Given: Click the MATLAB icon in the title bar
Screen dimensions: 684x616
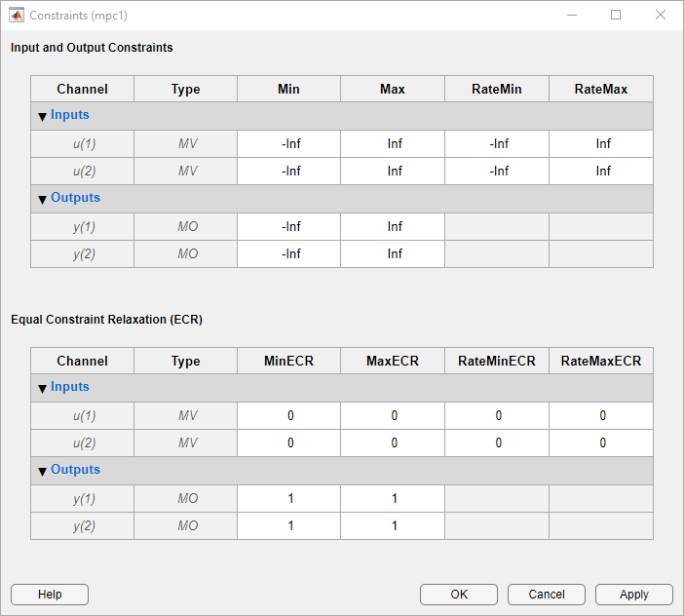Looking at the screenshot, I should 17,16.
